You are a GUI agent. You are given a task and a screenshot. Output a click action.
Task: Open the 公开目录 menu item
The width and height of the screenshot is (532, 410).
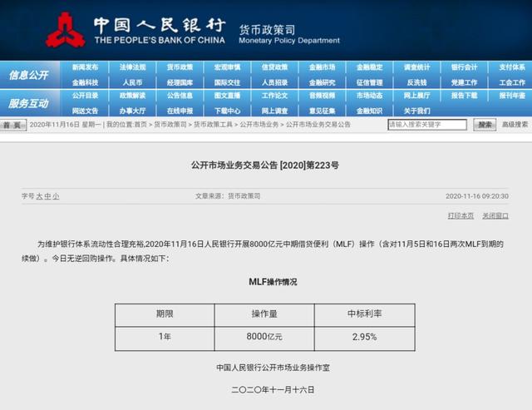coord(85,96)
